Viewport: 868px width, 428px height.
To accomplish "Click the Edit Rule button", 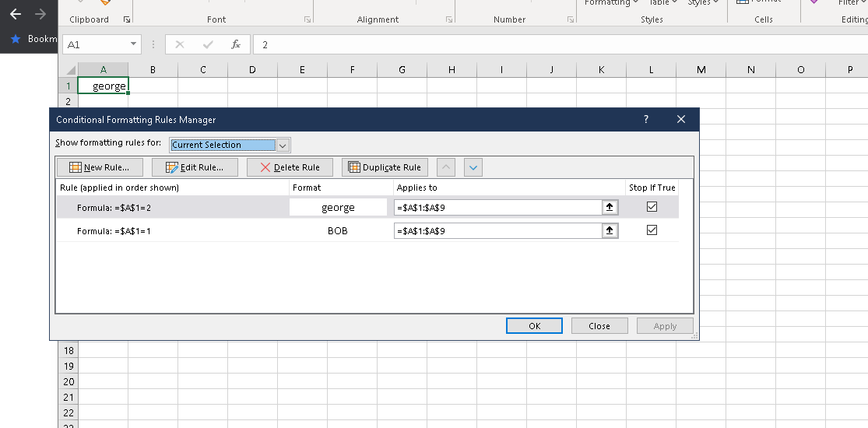I will [195, 167].
